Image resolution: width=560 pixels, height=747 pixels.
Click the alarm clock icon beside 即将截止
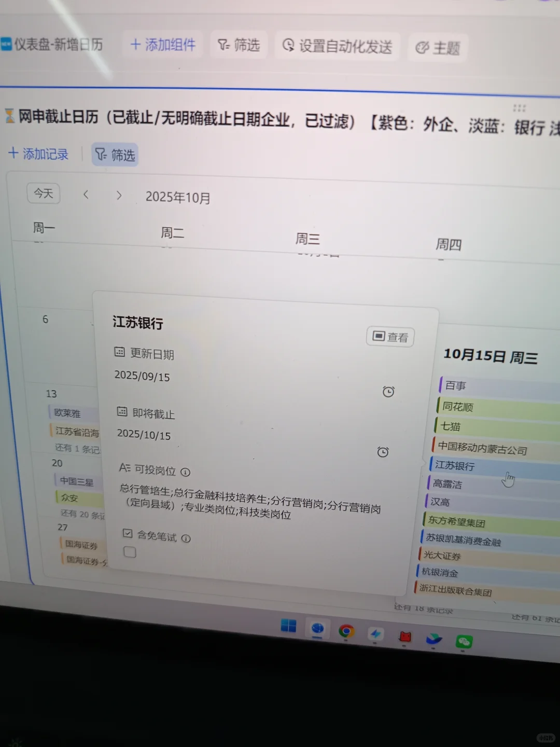point(383,452)
